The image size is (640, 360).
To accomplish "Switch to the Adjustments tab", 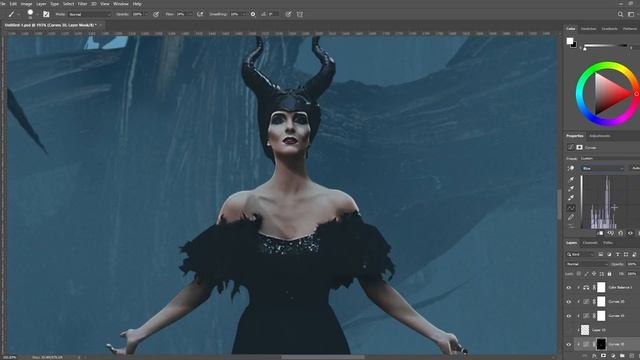I will (x=600, y=136).
